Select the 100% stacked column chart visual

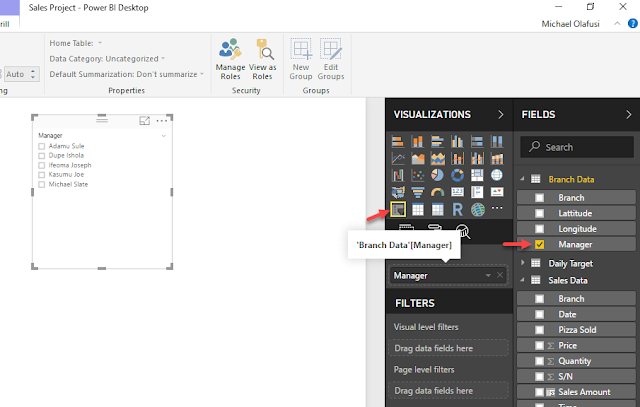(x=497, y=142)
